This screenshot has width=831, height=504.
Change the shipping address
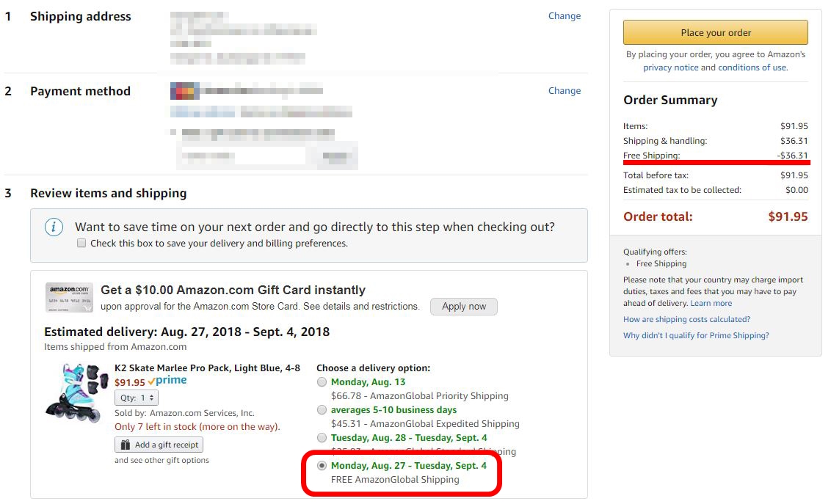click(x=564, y=16)
